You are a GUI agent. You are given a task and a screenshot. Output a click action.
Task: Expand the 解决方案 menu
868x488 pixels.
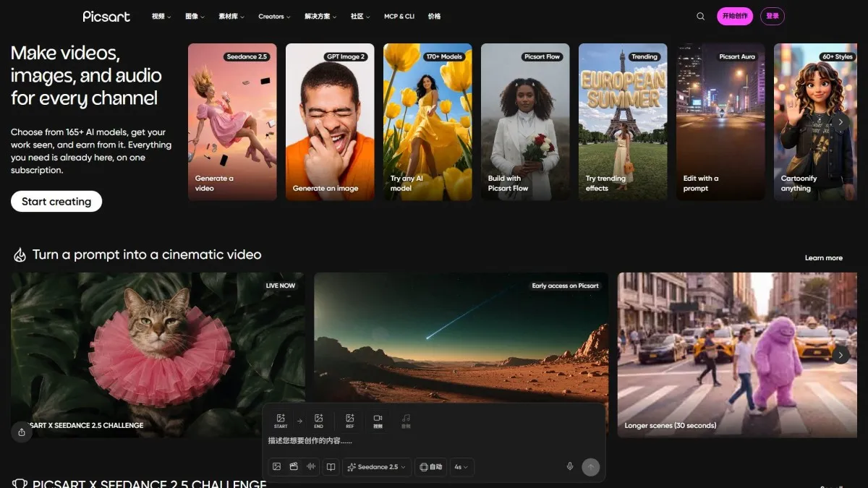tap(321, 16)
